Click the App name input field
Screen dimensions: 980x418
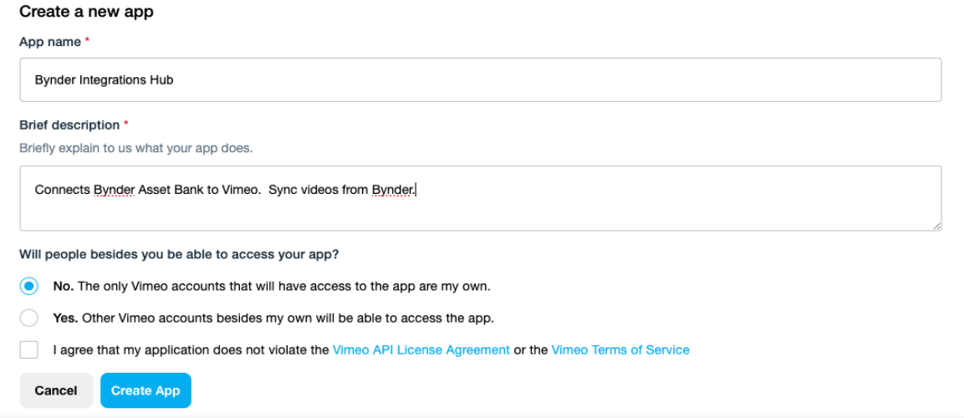click(x=481, y=80)
